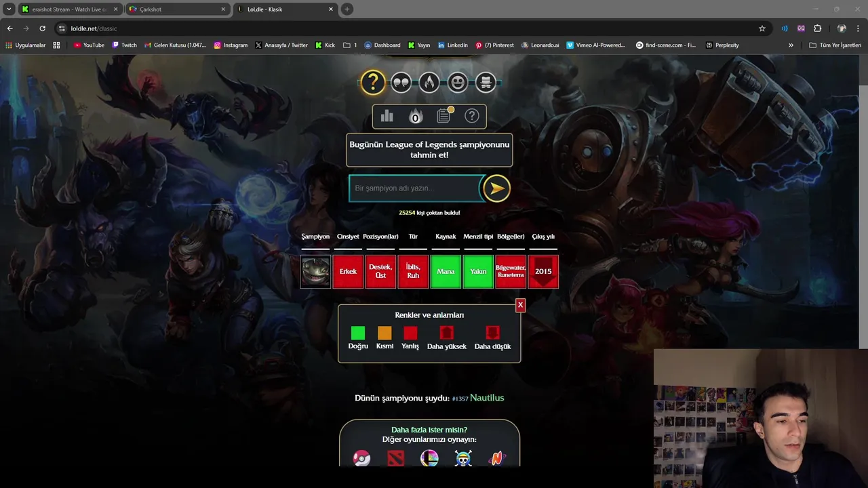Click the red Yanlış legend swatch
The image size is (868, 488).
[x=410, y=333]
